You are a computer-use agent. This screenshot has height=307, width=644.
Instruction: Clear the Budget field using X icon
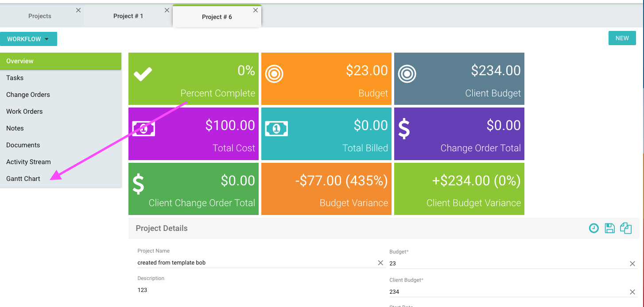click(x=632, y=264)
